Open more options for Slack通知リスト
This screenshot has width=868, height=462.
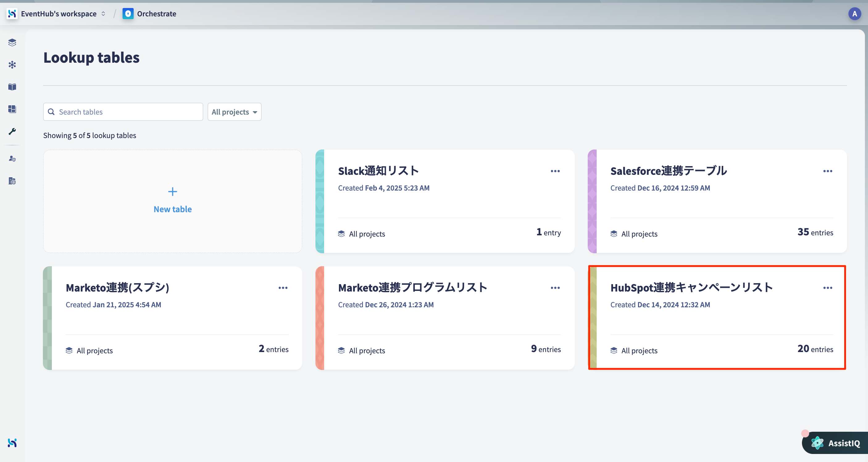pyautogui.click(x=555, y=171)
